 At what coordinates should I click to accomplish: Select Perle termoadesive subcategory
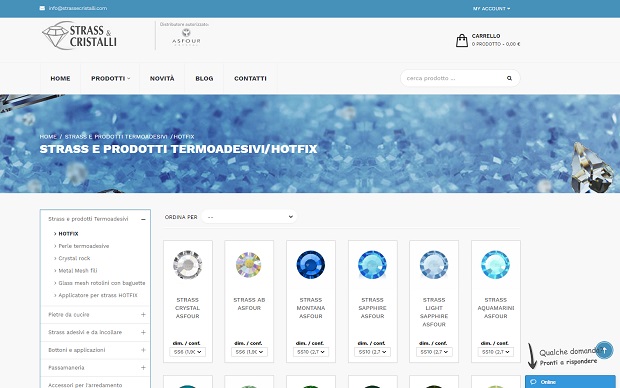pos(83,246)
